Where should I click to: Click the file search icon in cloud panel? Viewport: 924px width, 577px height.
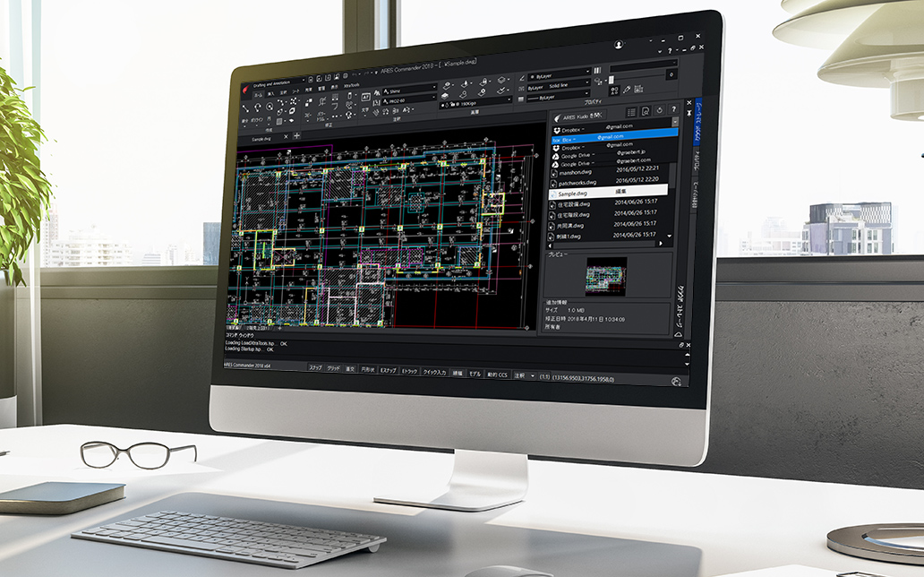click(645, 111)
